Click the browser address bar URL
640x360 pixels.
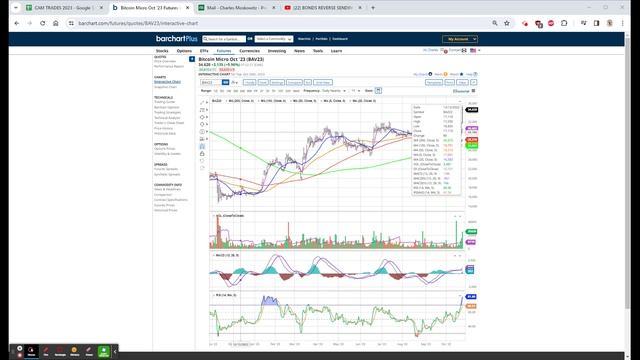(x=138, y=23)
